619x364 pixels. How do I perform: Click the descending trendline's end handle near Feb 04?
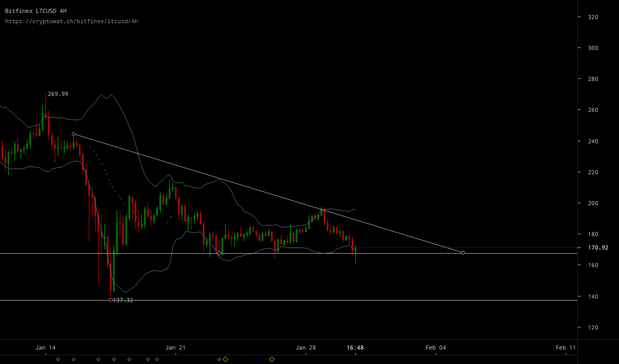(463, 253)
